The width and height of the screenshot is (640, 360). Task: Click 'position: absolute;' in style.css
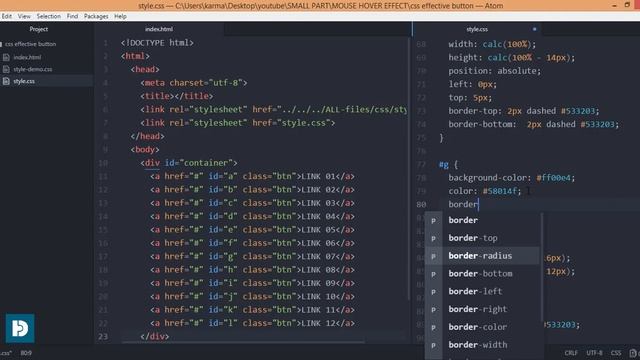click(x=495, y=71)
